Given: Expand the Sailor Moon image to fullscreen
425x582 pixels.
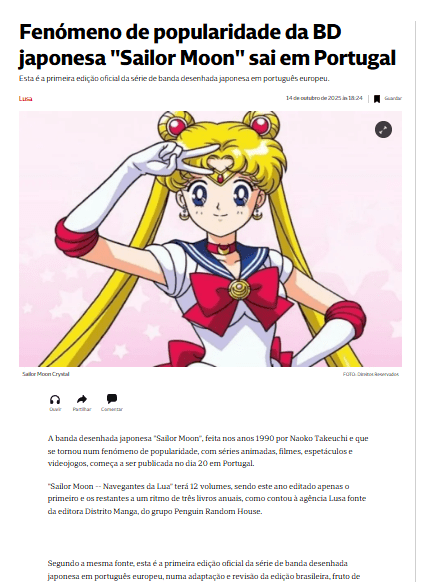Looking at the screenshot, I should point(383,130).
